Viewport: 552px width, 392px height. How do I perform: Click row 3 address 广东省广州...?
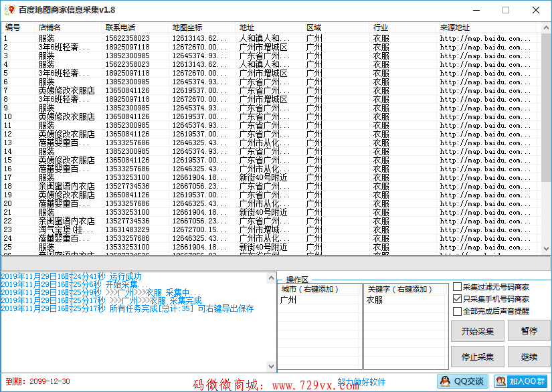(264, 56)
